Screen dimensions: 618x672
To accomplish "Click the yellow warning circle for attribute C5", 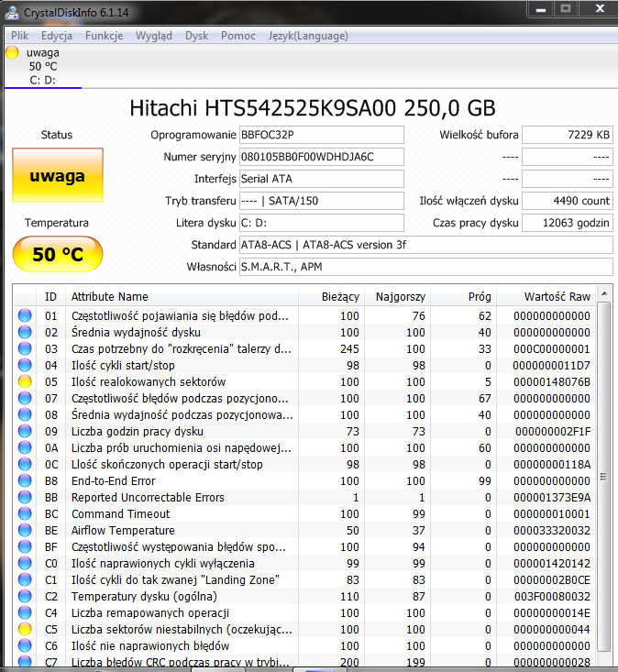I will [x=25, y=629].
